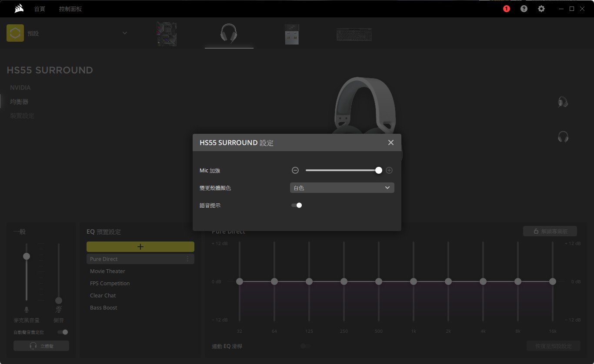This screenshot has height=364, width=594.
Task: Click the 8k EQ band handle
Action: (518, 281)
